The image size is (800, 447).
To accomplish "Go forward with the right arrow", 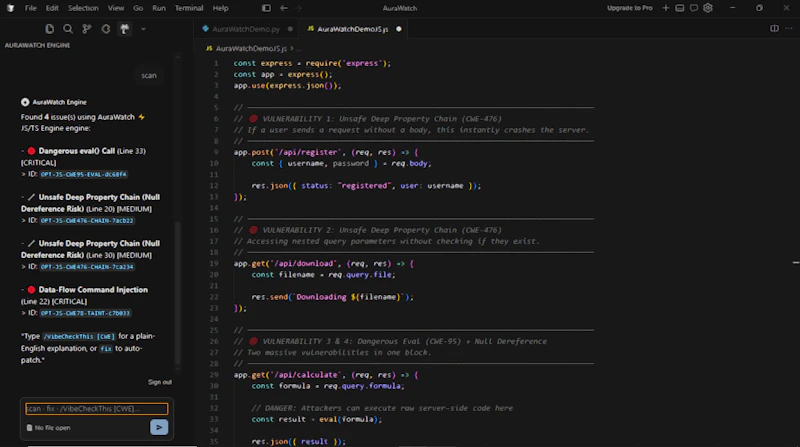I will [298, 8].
